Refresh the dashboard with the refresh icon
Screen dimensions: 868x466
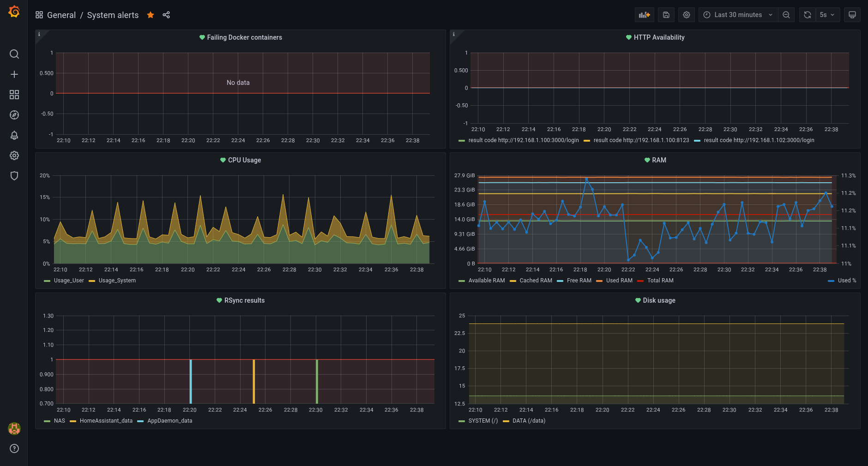(807, 14)
